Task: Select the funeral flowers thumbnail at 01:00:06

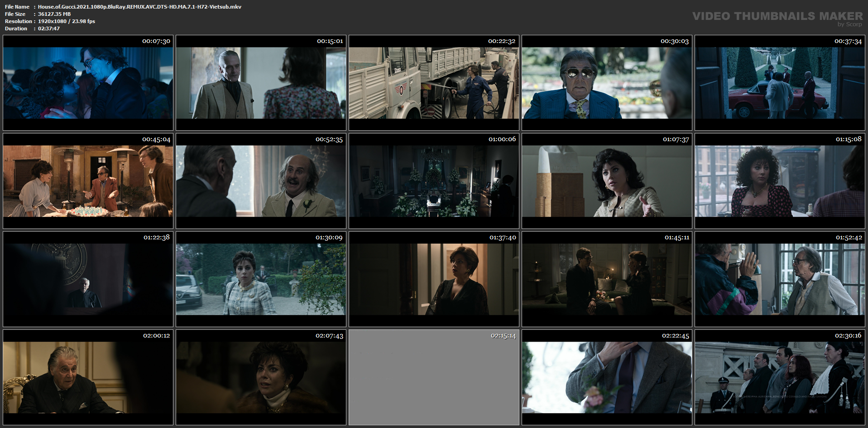Action: (x=434, y=181)
